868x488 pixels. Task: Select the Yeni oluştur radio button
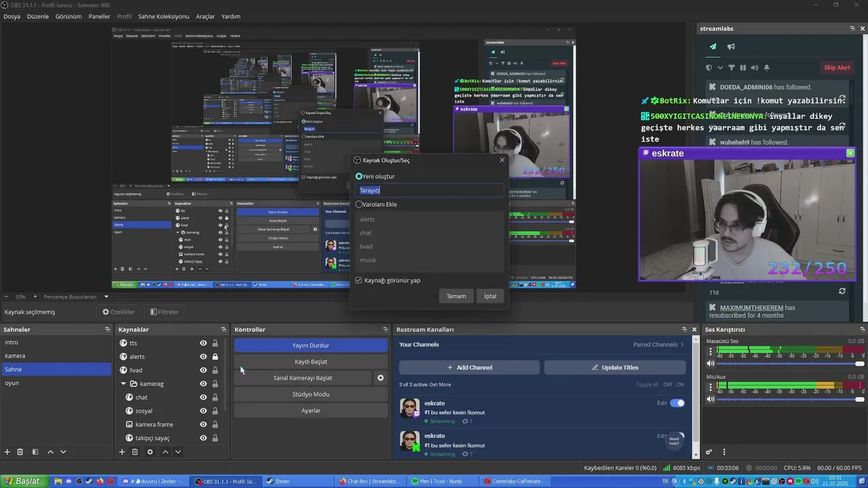pos(359,176)
